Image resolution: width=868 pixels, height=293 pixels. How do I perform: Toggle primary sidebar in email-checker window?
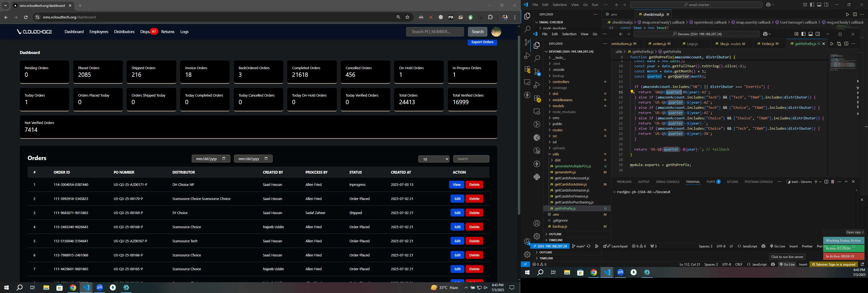pyautogui.click(x=812, y=5)
